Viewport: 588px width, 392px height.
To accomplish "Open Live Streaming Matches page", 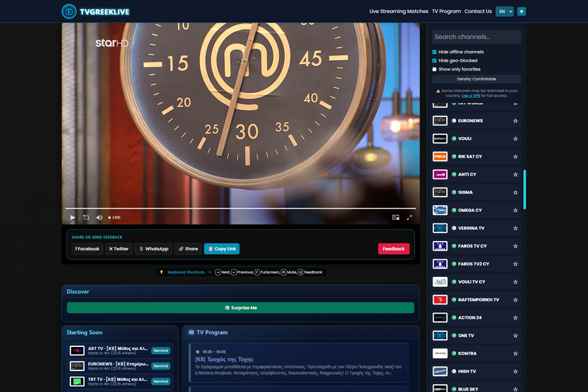I will [x=399, y=12].
